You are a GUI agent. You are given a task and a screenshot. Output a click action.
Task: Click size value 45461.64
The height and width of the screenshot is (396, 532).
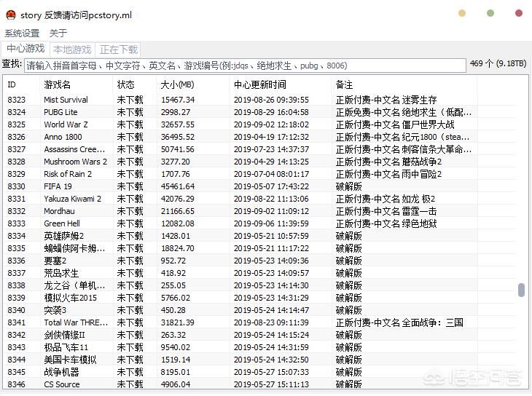pos(177,186)
